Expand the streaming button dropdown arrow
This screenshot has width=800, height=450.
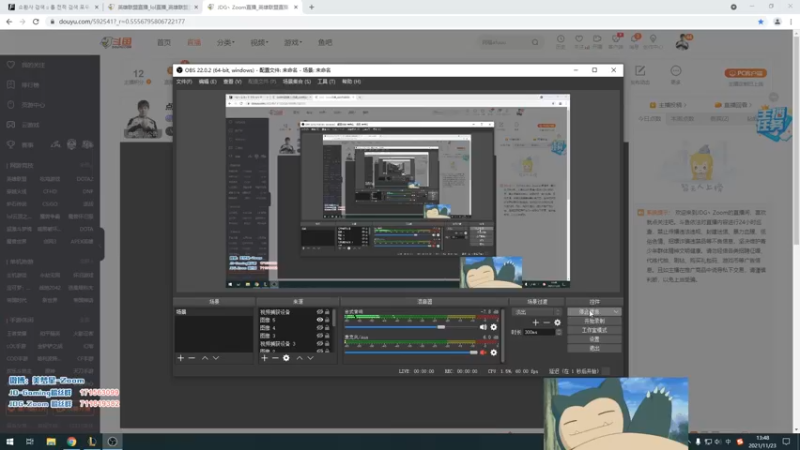click(x=616, y=312)
